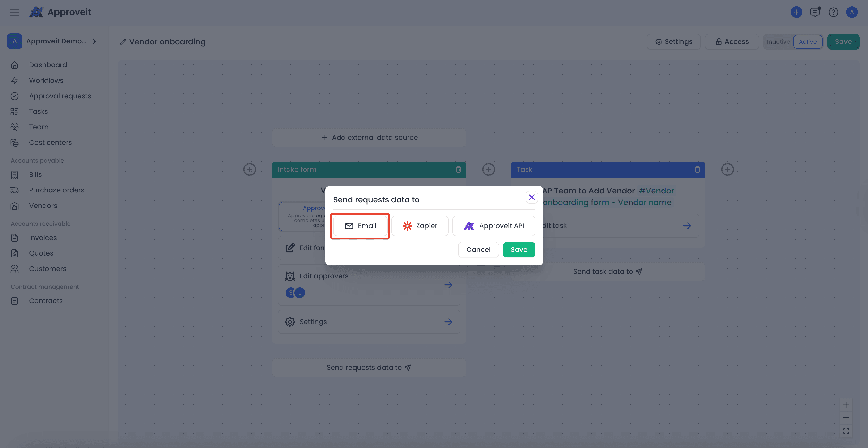Select Email as data destination

click(x=360, y=226)
